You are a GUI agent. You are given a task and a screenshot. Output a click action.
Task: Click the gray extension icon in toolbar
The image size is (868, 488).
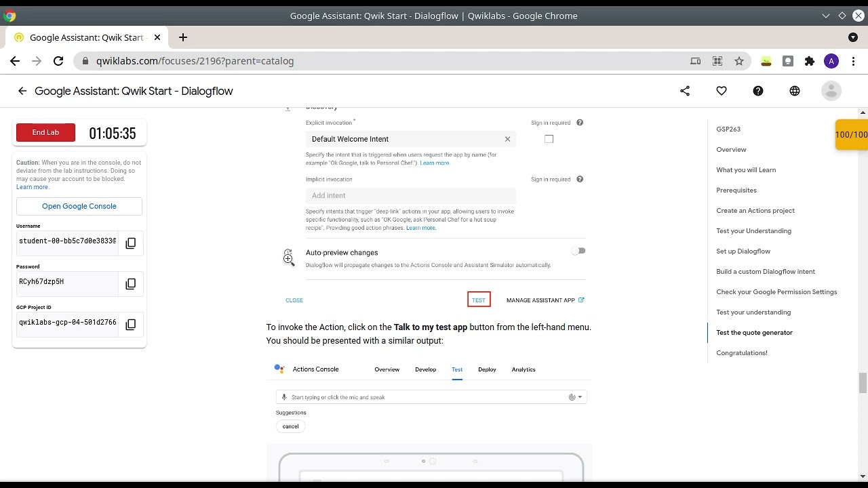pos(788,61)
